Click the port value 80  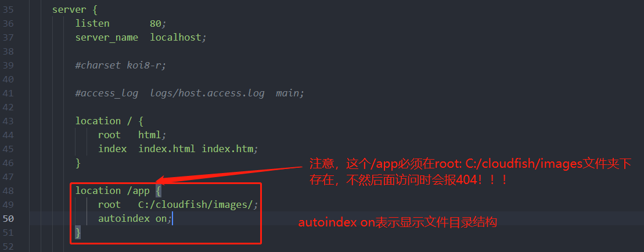click(156, 23)
